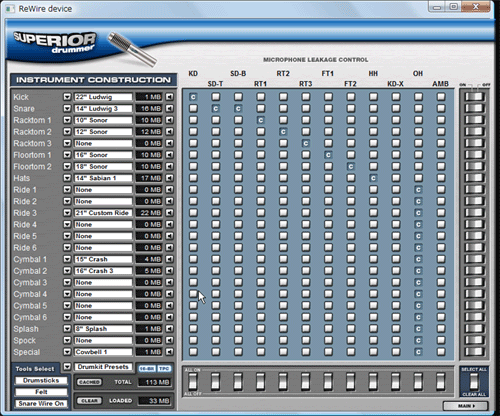The image size is (500, 416).
Task: Click the Drumkit Presets field
Action: point(103,367)
